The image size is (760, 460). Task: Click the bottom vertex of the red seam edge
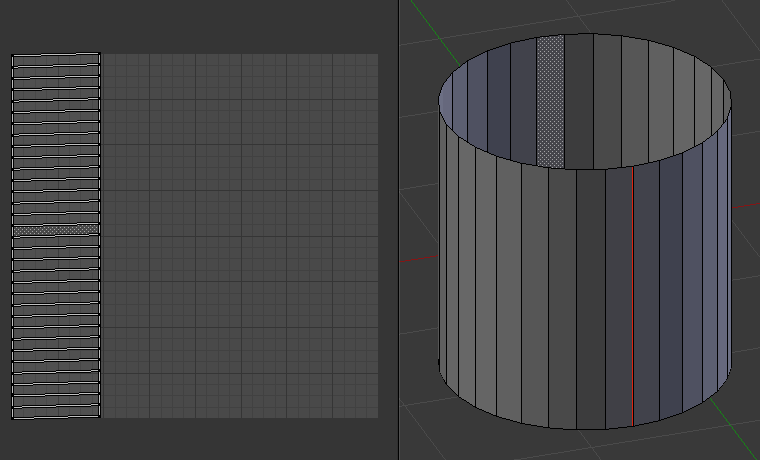click(633, 425)
